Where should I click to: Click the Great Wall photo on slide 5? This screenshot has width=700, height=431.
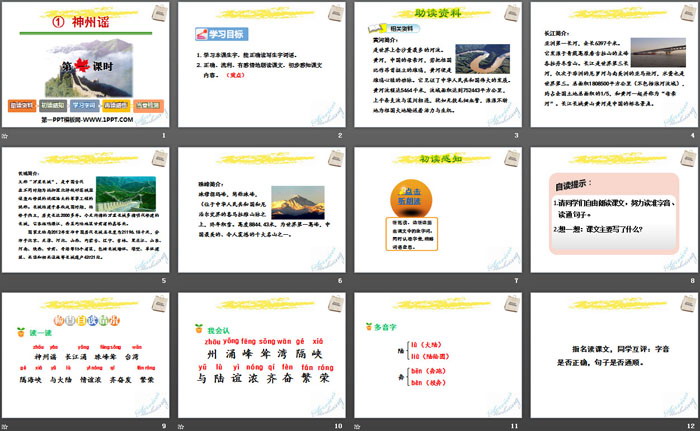coord(126,194)
